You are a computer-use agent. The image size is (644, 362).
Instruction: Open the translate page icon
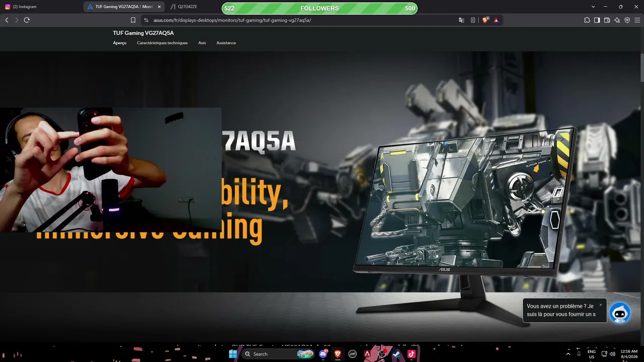[x=461, y=20]
